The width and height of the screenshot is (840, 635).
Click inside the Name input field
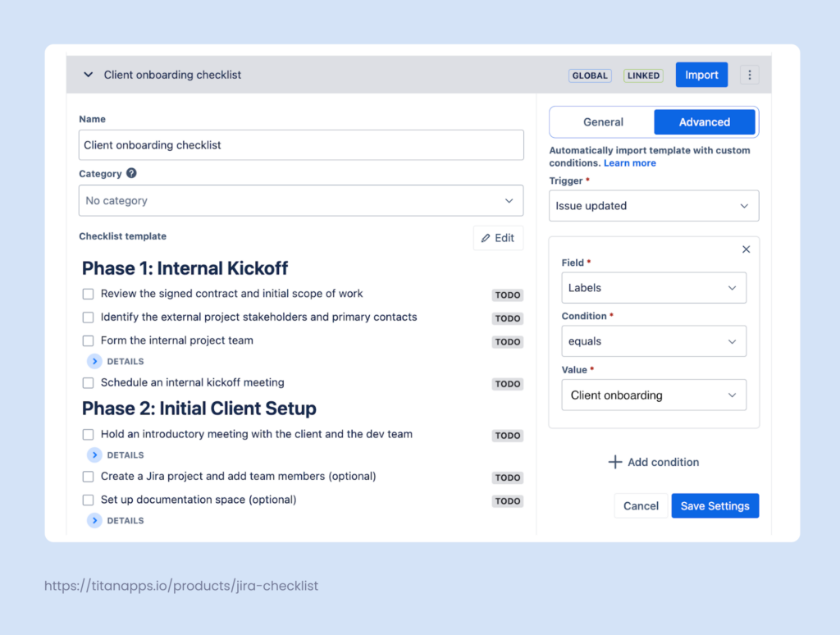(x=301, y=144)
